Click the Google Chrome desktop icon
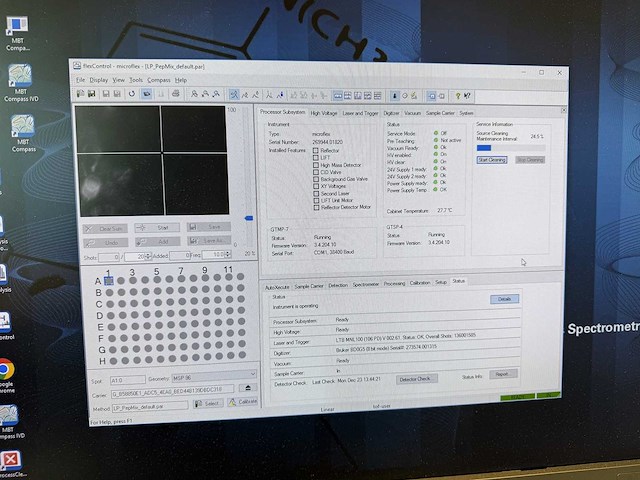Image resolution: width=640 pixels, height=480 pixels. tap(7, 376)
